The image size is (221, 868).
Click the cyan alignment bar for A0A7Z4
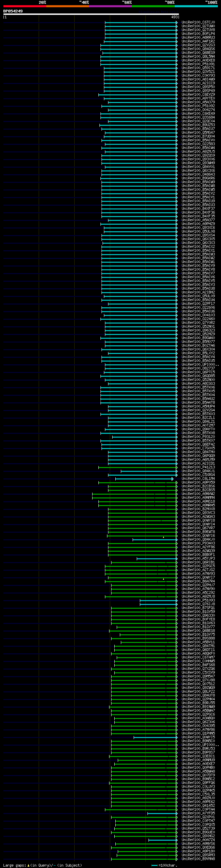tap(163, 840)
